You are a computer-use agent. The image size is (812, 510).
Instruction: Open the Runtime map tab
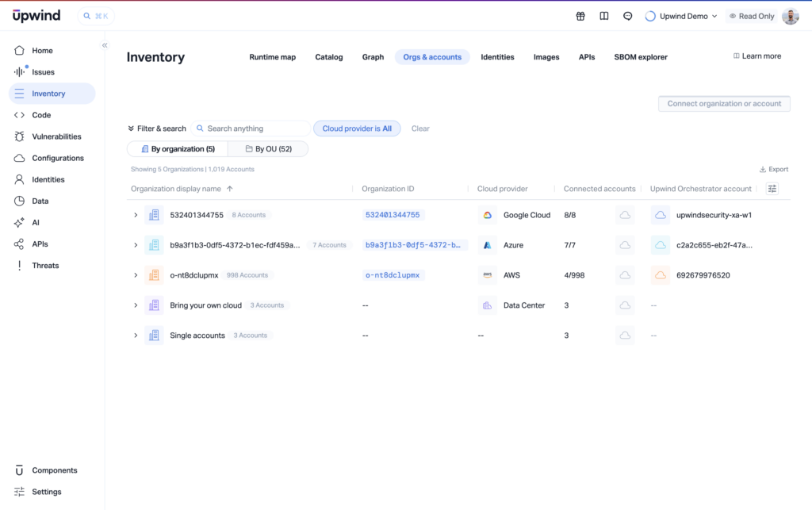272,57
